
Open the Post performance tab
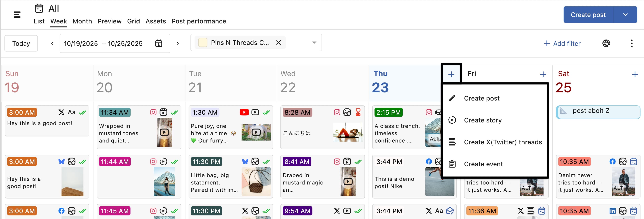click(x=199, y=21)
